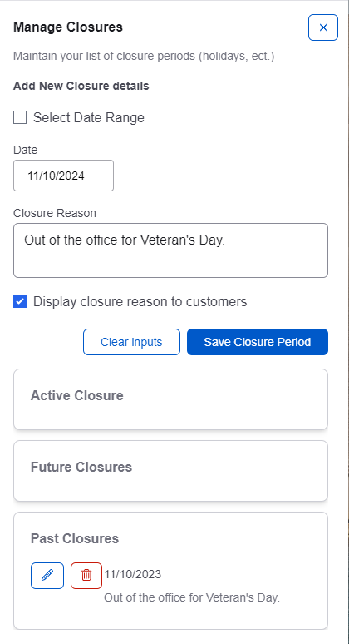Delete the 11/10/2023 closure with trash icon

(86, 576)
